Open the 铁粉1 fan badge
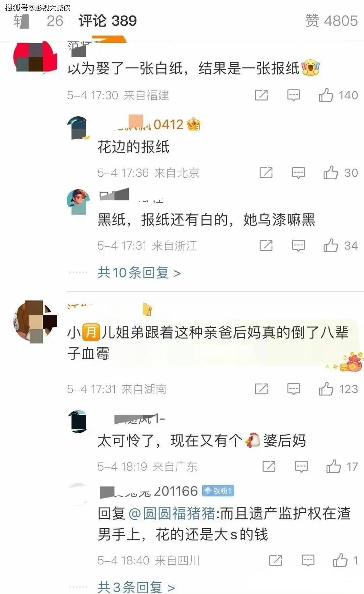364x594 pixels. (218, 491)
